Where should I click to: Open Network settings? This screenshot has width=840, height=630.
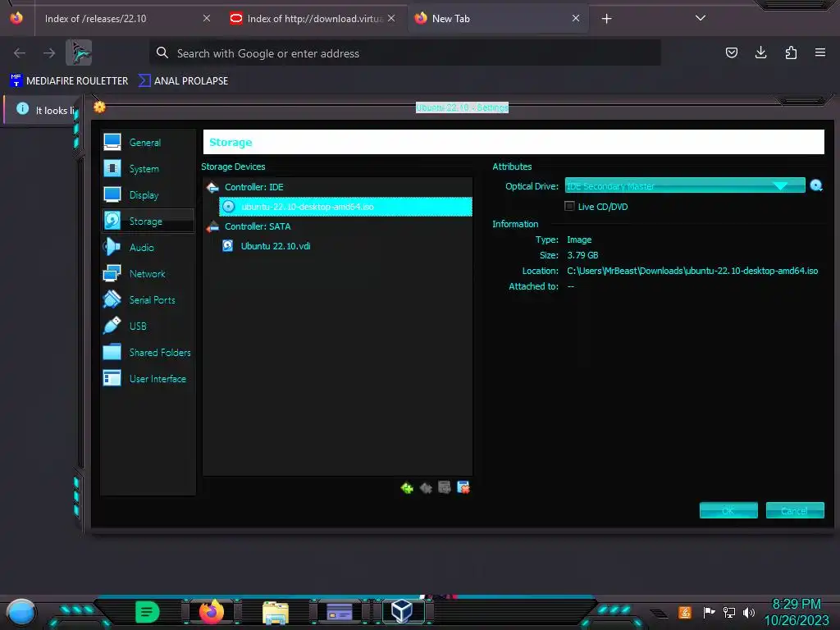pos(148,273)
